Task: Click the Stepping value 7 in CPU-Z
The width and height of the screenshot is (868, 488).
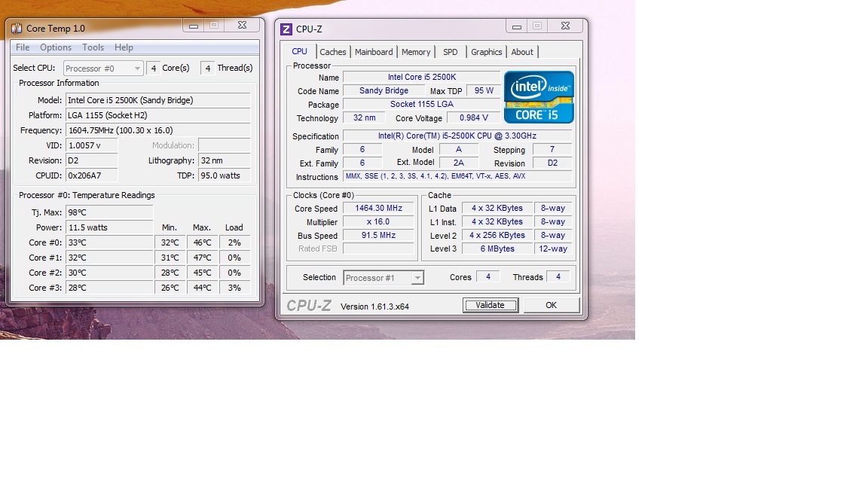Action: pos(552,149)
